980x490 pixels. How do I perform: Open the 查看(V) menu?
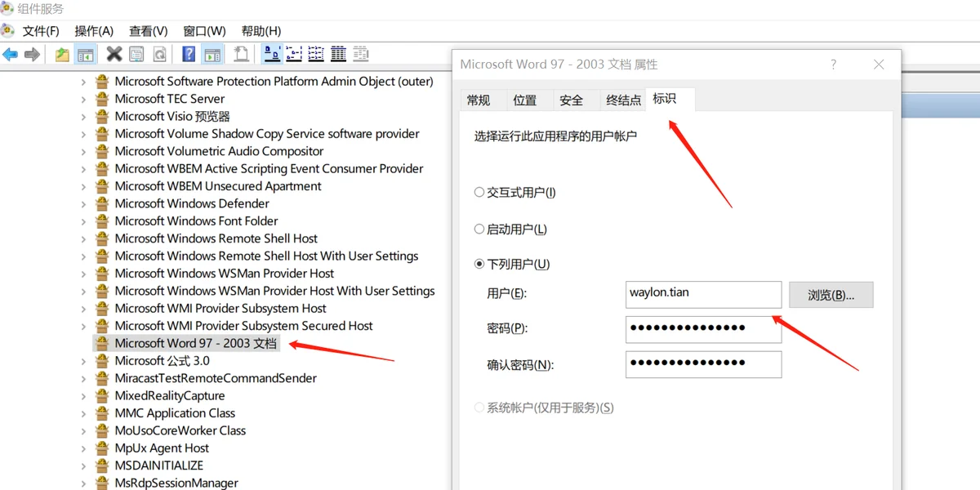point(149,31)
